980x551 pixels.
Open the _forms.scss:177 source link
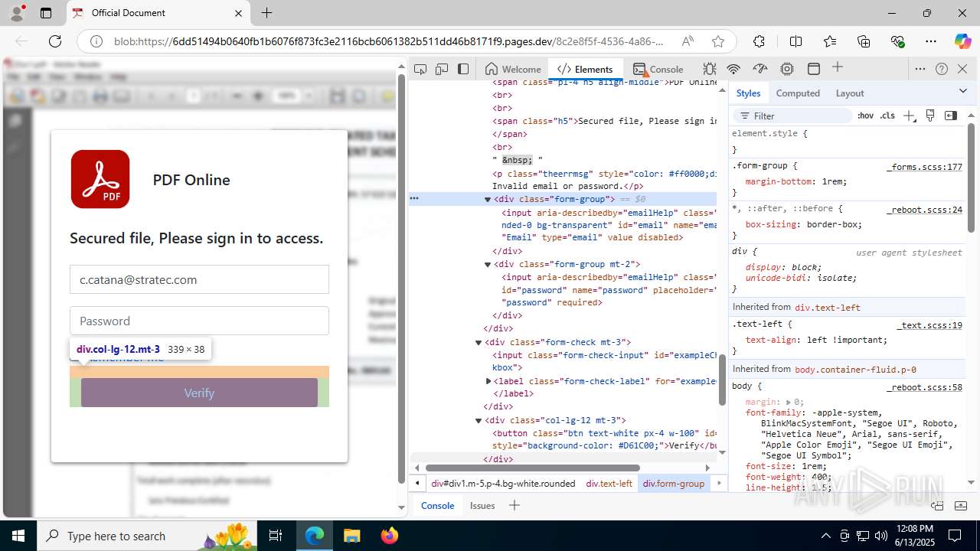(x=925, y=167)
